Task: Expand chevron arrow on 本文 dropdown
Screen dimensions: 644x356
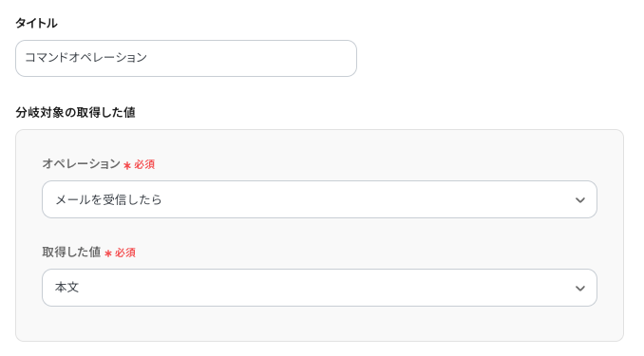Action: (x=580, y=289)
